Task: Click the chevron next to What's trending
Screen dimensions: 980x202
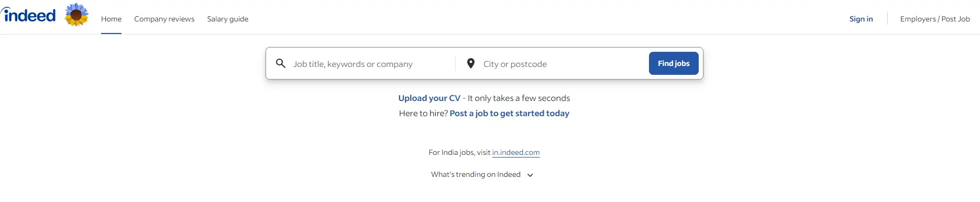Action: click(530, 175)
